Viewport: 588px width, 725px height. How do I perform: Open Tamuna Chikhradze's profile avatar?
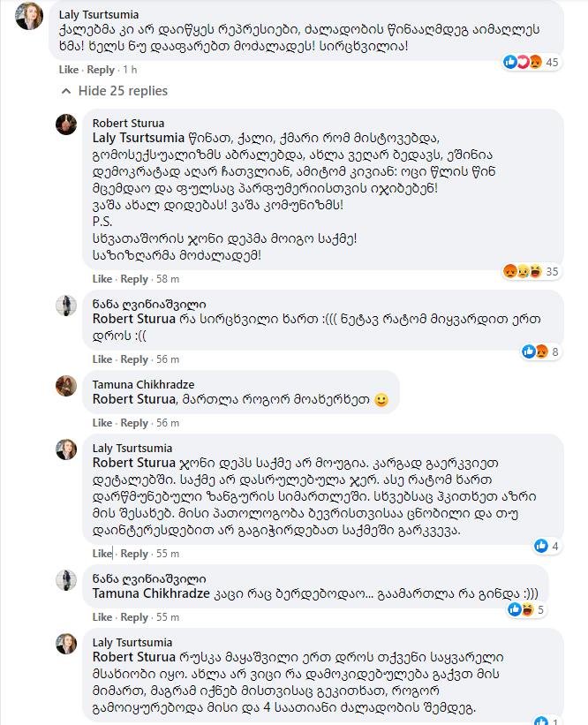68,386
